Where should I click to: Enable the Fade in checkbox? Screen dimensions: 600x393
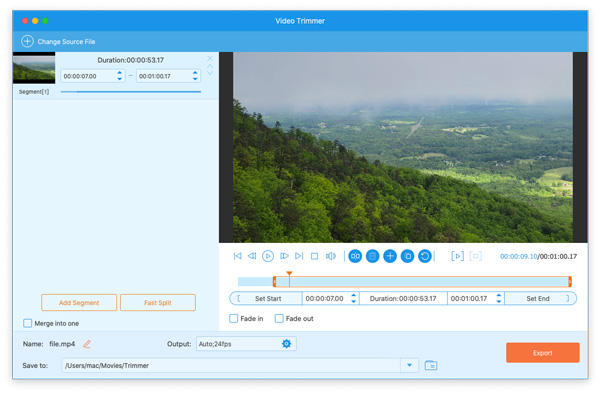(233, 318)
